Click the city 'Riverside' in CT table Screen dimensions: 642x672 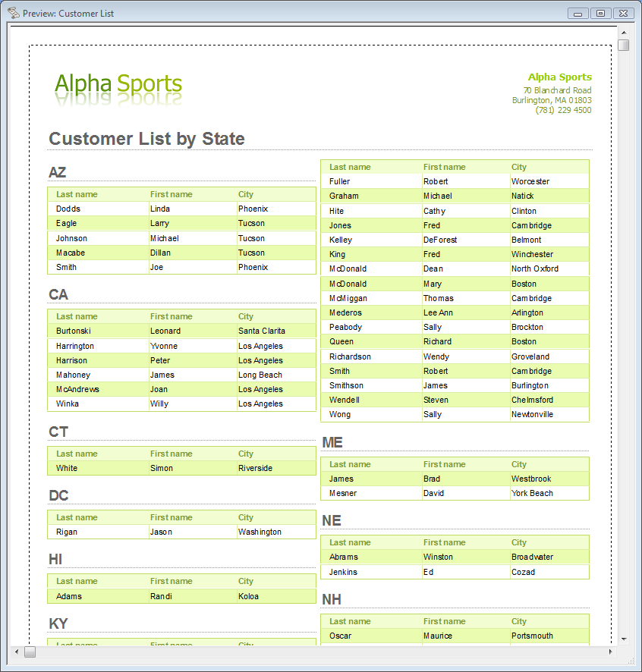click(x=255, y=468)
